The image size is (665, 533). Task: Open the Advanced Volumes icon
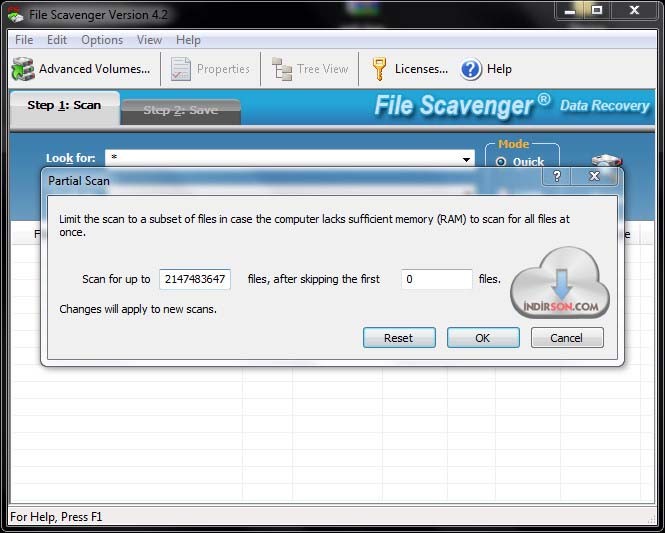tap(23, 69)
